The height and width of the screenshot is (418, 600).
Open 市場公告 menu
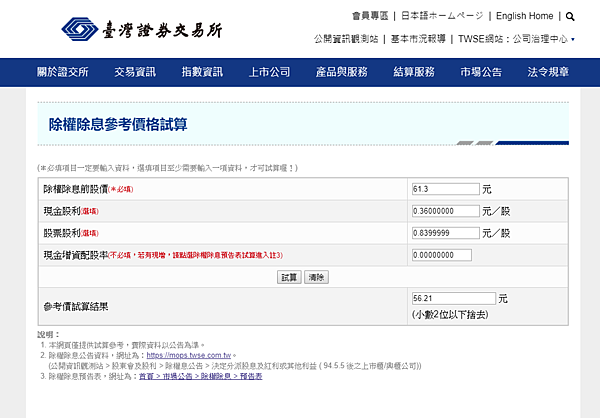[x=481, y=72]
